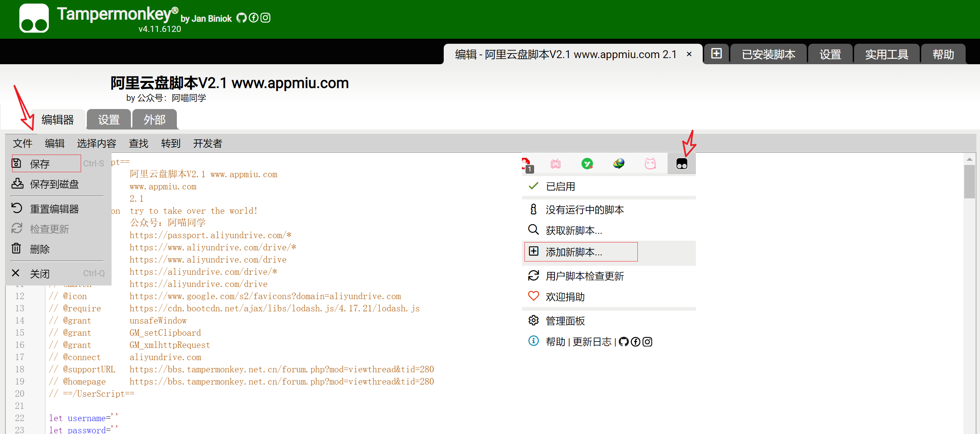
Task: Open 管理面板 from the popup
Action: tap(609, 321)
